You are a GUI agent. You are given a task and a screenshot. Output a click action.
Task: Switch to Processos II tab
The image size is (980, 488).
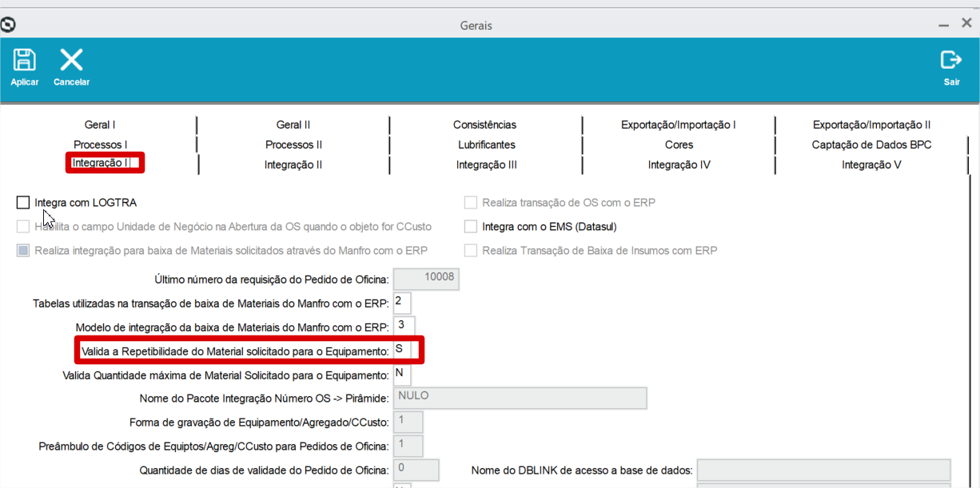[x=294, y=145]
